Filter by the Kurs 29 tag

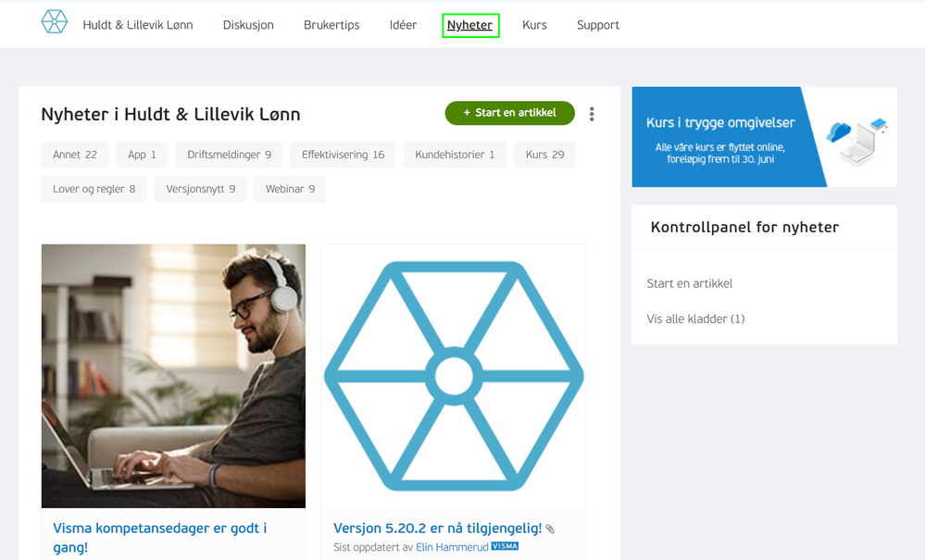click(x=544, y=155)
